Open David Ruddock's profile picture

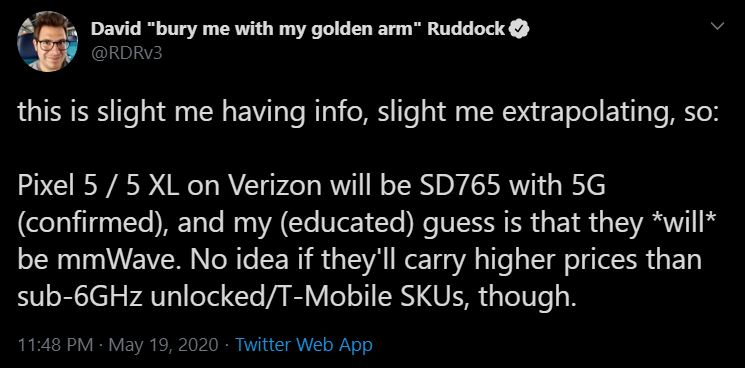[48, 41]
